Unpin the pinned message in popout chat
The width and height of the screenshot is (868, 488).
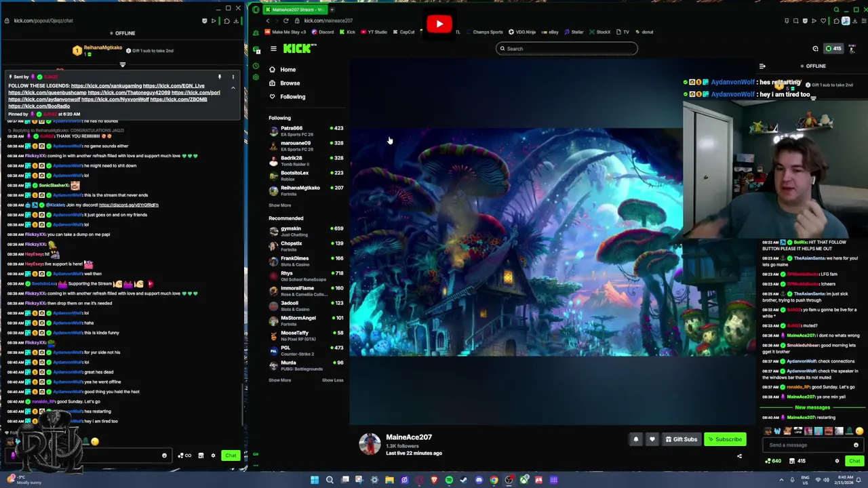(x=219, y=77)
